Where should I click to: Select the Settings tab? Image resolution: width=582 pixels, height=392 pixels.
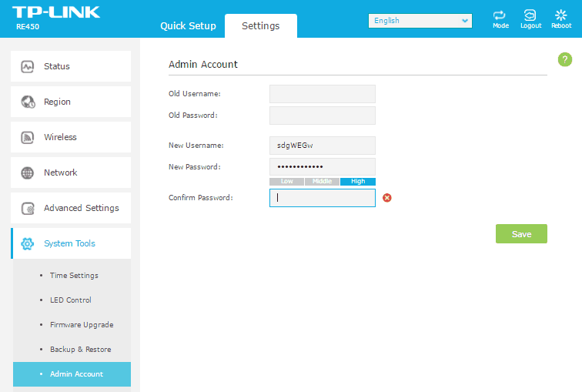(x=260, y=25)
